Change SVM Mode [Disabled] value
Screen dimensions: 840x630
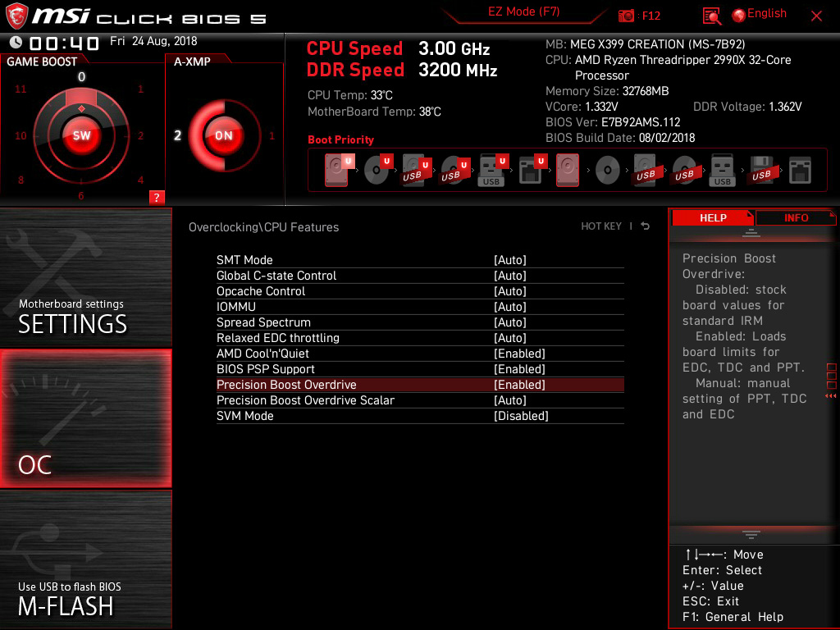(521, 416)
